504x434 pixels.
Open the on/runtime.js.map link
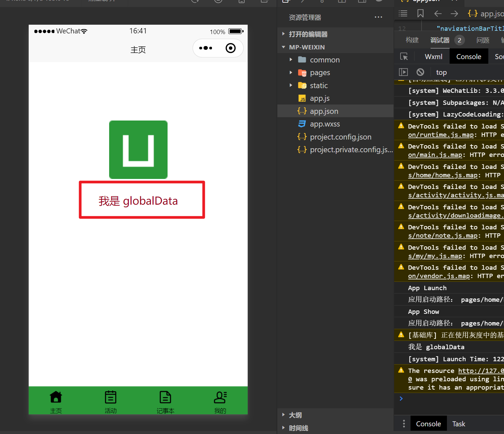[x=441, y=135]
